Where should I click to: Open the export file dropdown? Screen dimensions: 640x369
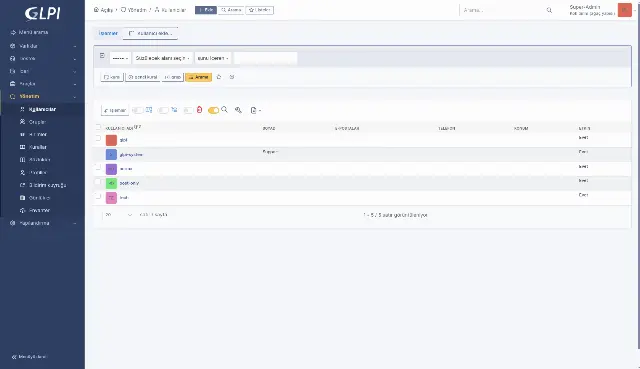click(x=256, y=110)
